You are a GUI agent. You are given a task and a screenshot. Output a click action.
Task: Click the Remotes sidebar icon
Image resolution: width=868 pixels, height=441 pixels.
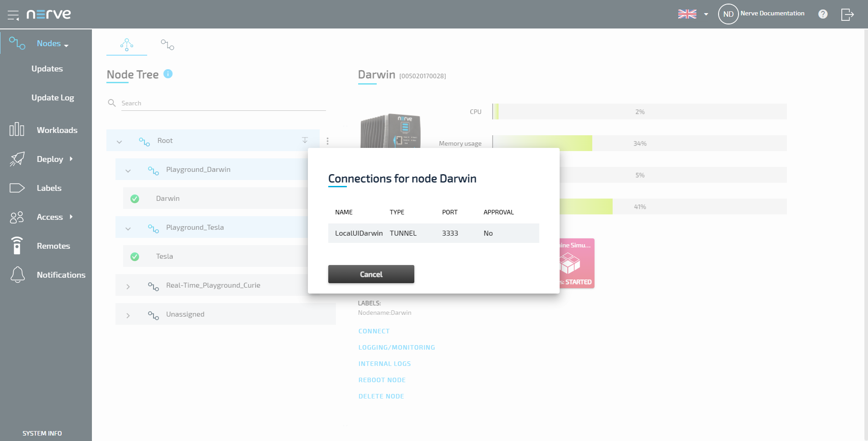(17, 246)
